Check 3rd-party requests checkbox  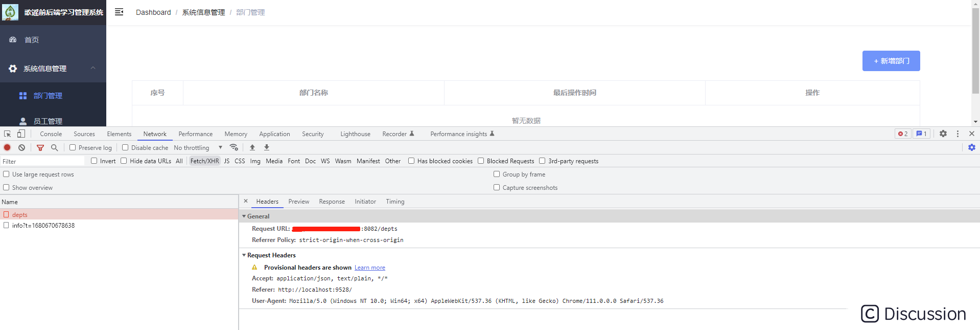pos(542,161)
